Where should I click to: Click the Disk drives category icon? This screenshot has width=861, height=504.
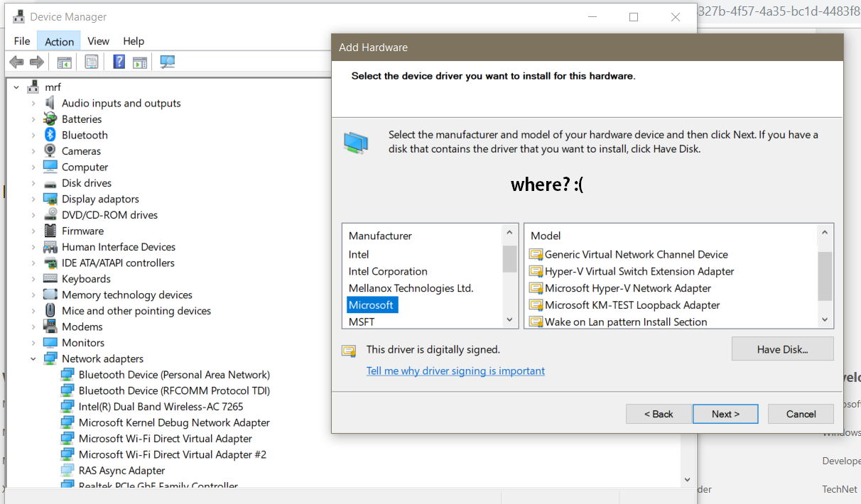50,183
